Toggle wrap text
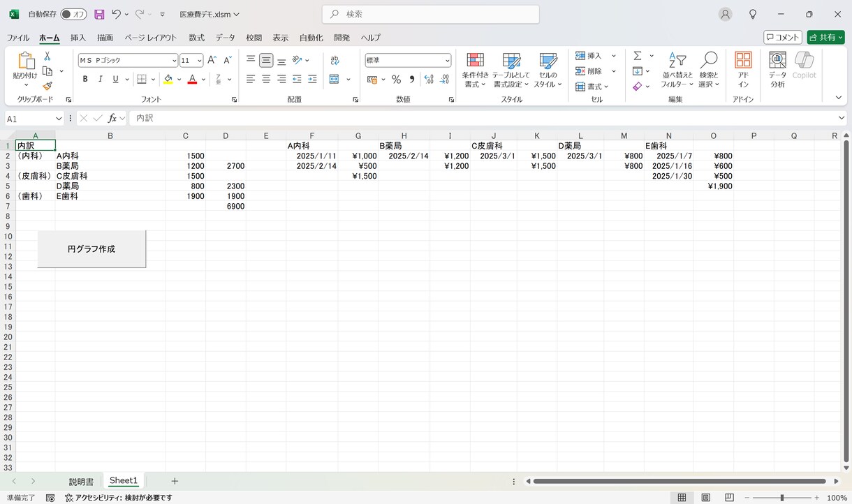 point(335,61)
